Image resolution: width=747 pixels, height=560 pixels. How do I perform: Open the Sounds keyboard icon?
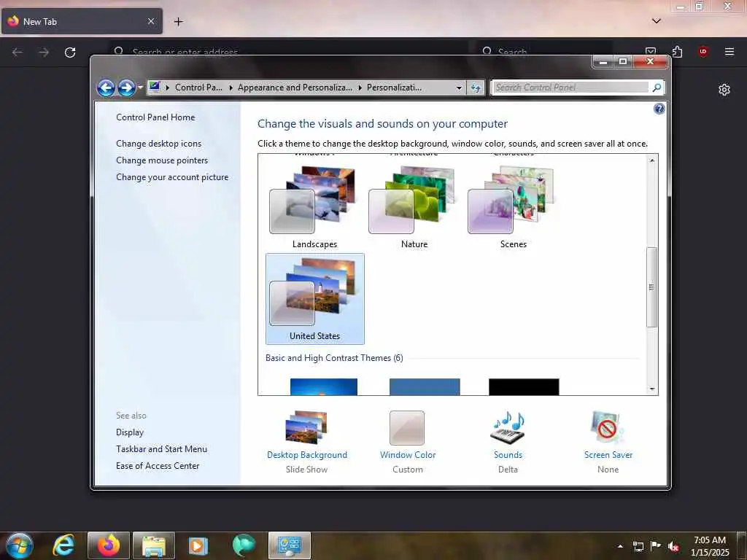click(x=508, y=427)
